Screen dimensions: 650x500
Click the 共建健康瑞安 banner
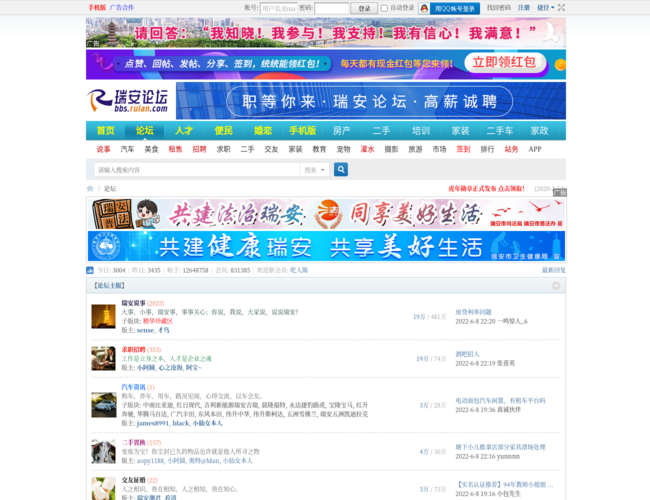point(326,246)
